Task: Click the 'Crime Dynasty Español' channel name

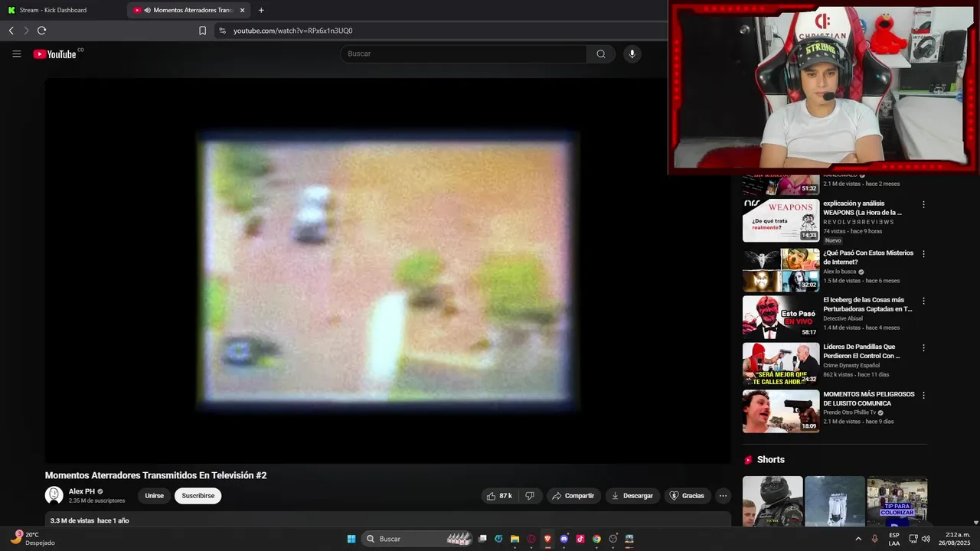Action: coord(851,366)
